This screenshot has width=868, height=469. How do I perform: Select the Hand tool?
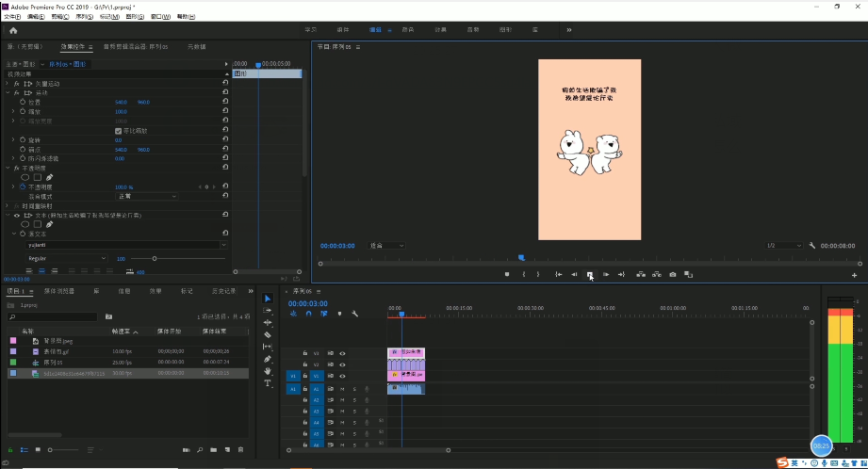(268, 371)
